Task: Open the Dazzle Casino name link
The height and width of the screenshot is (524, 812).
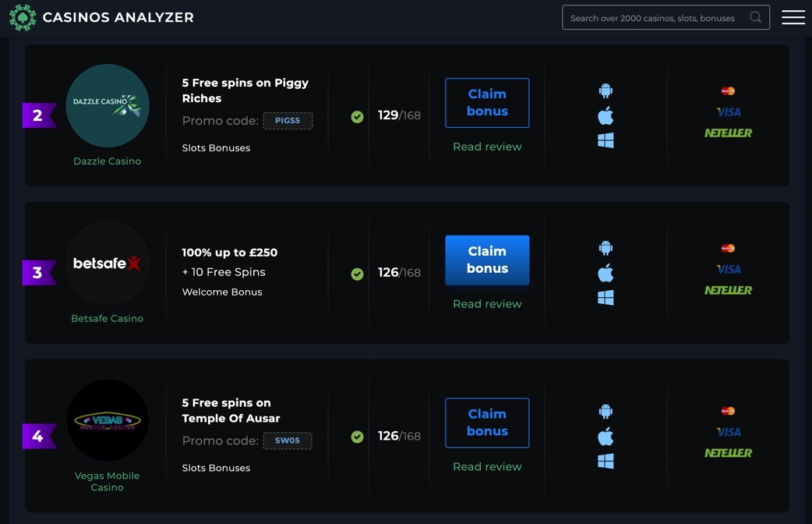Action: 108,161
